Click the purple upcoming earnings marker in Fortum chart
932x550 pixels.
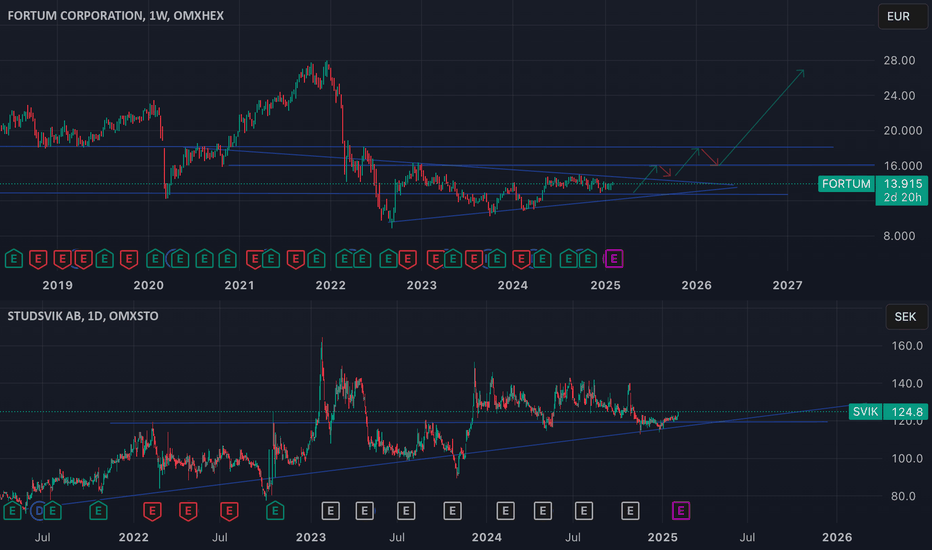pos(614,259)
